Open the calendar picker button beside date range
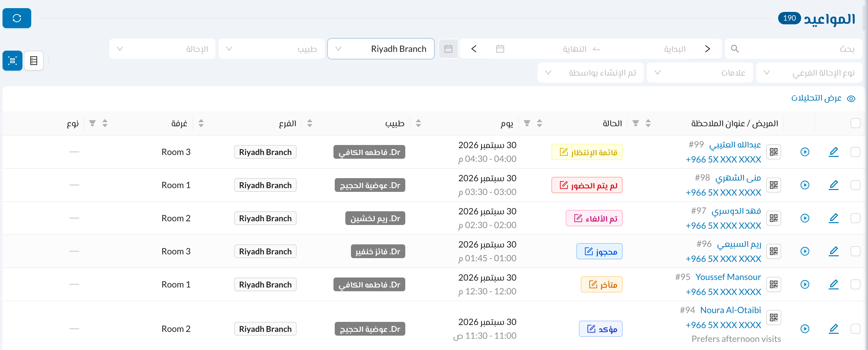Screen dimensions: 868x350 click(448, 49)
